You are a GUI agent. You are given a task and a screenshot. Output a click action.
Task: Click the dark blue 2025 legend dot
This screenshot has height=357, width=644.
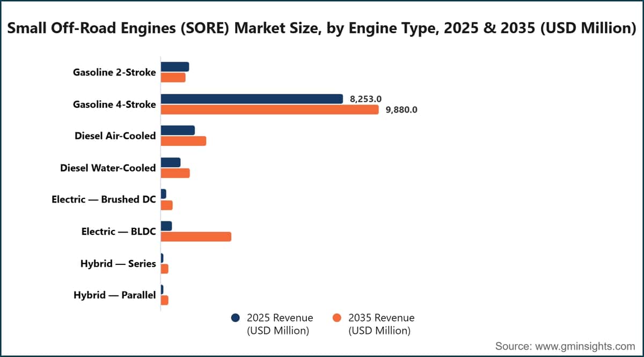[235, 318]
